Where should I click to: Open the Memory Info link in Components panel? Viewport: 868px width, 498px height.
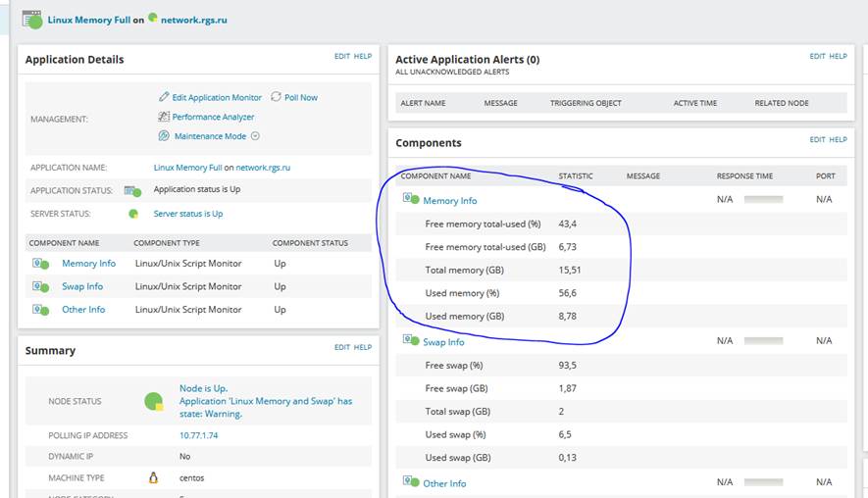point(449,201)
